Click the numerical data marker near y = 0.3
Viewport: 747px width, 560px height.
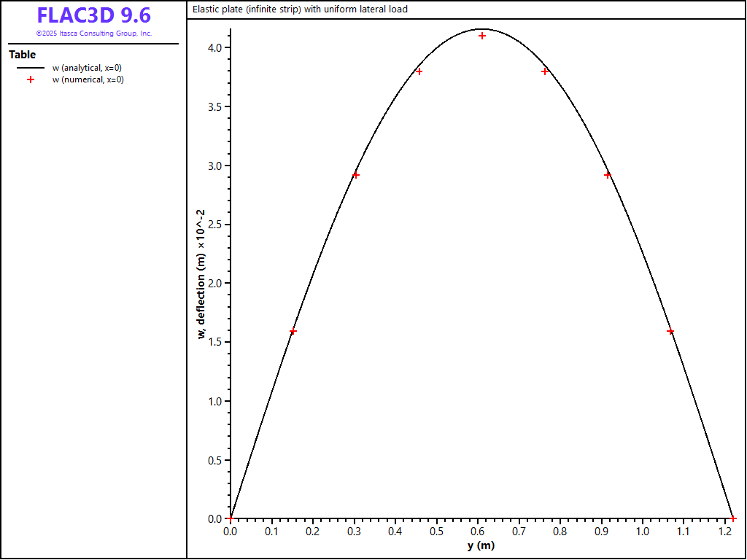[x=356, y=175]
